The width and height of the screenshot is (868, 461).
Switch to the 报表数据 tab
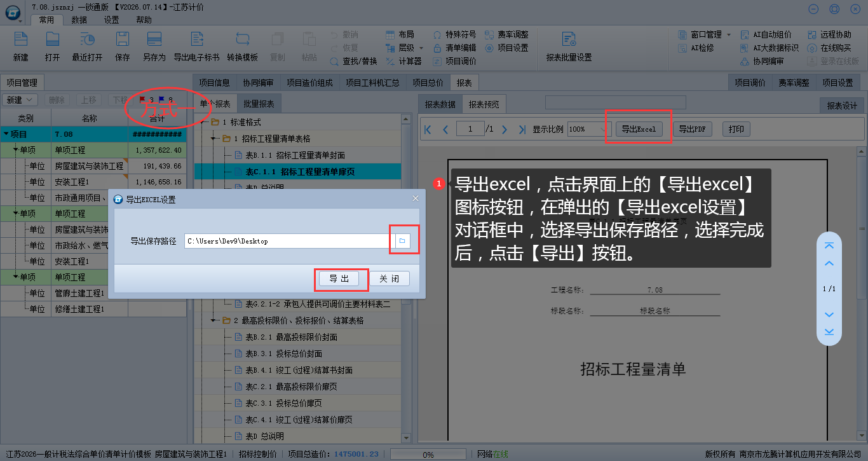click(x=440, y=104)
